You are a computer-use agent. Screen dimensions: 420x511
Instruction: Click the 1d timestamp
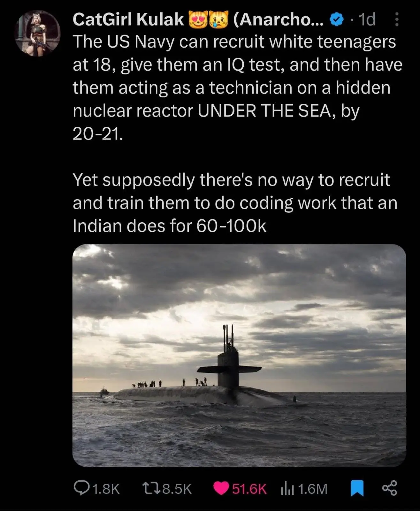click(367, 20)
